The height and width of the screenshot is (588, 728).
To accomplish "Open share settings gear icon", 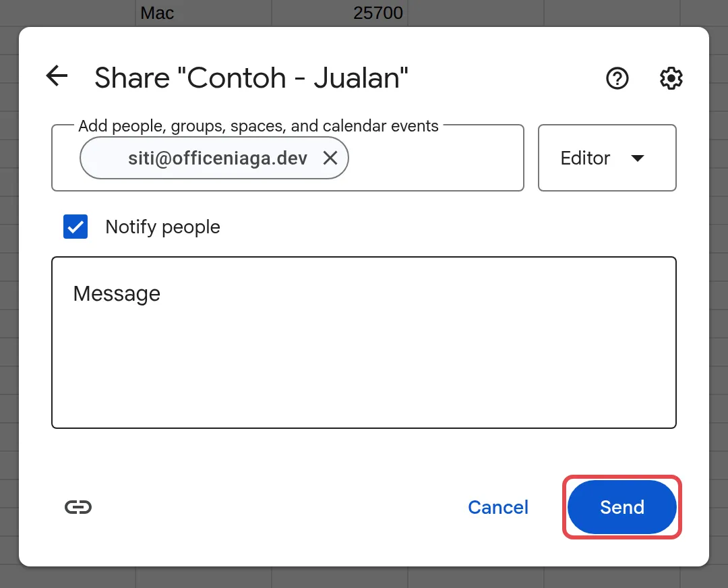I will [671, 78].
